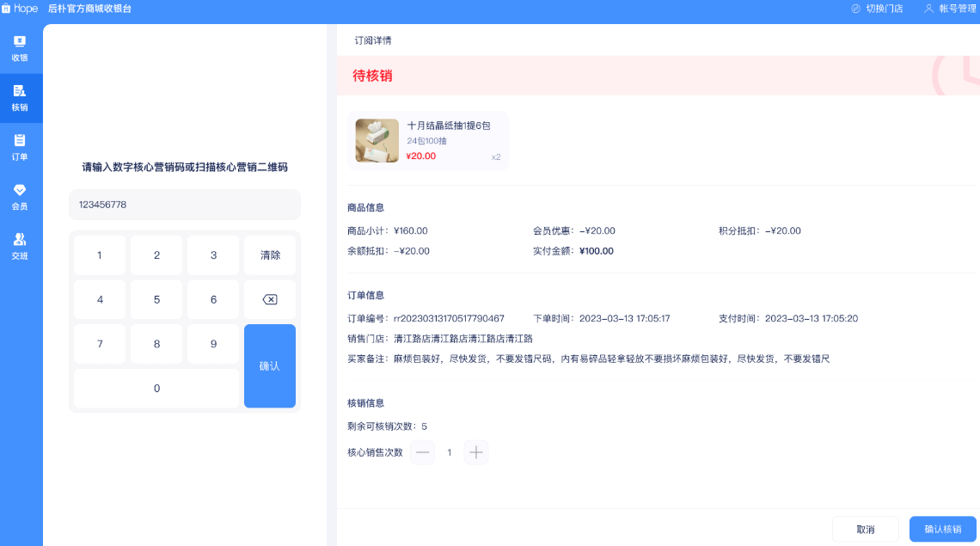
Task: Click 确认核销 to confirm verification
Action: pyautogui.click(x=942, y=530)
